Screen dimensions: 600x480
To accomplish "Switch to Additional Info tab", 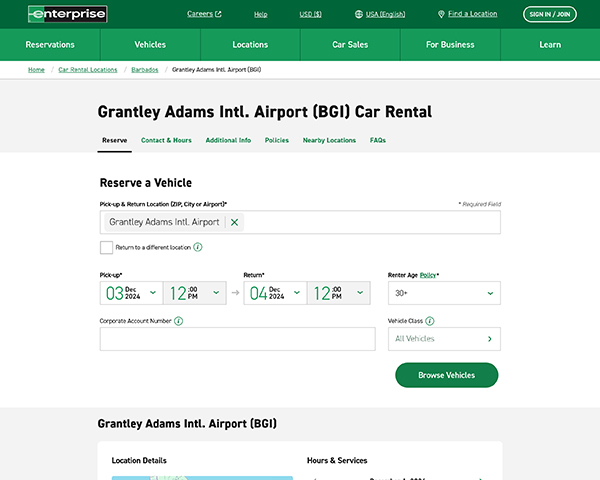I will 228,140.
